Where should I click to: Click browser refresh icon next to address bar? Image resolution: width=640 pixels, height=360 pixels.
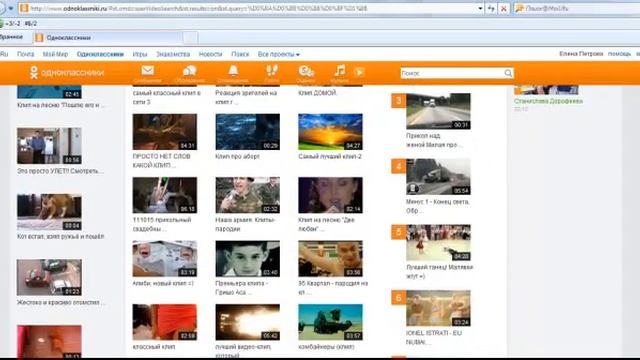click(491, 8)
